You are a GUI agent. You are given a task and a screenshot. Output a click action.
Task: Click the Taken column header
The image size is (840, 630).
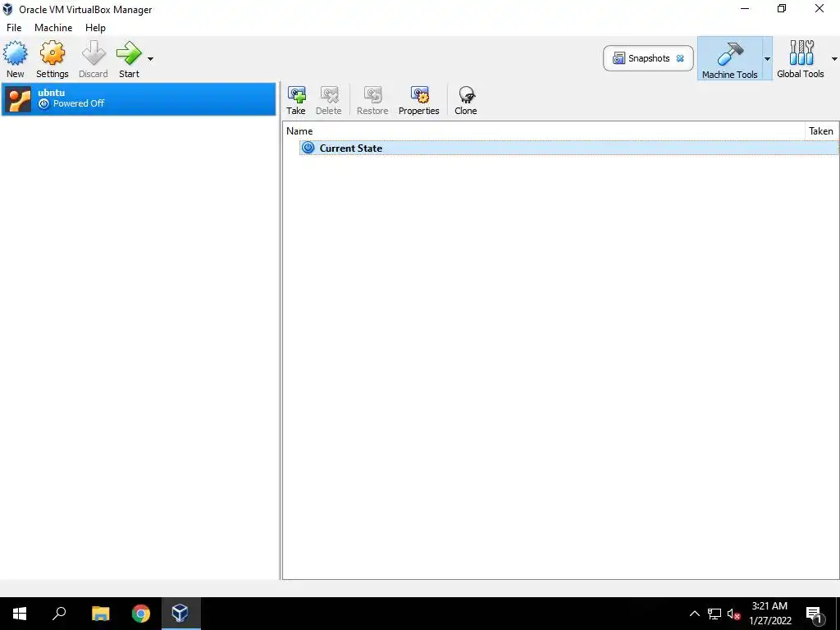[x=820, y=130]
